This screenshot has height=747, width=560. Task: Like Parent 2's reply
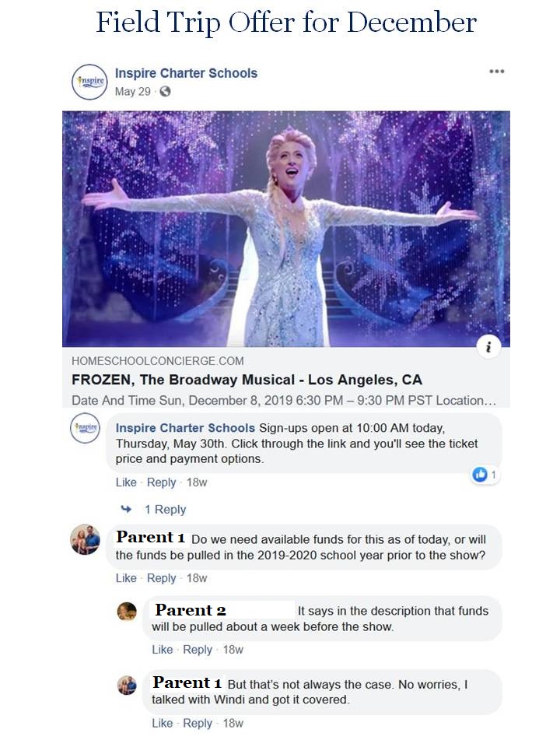tap(163, 650)
